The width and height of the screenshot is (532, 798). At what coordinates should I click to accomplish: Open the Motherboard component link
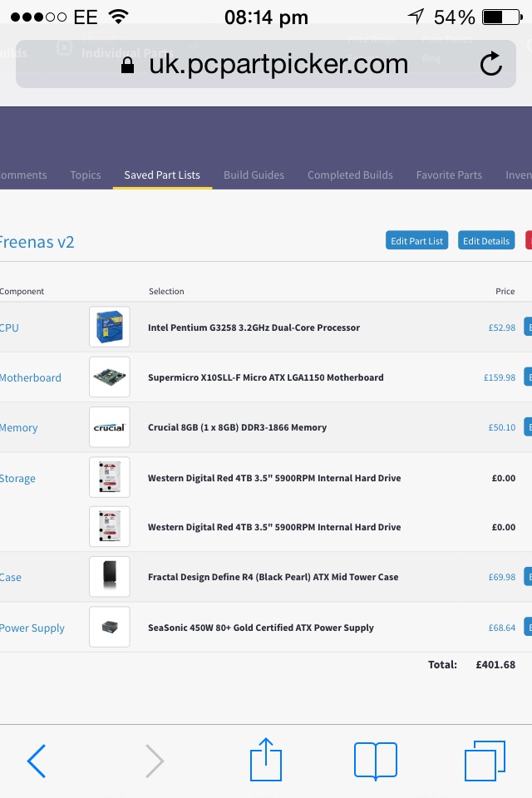[31, 377]
